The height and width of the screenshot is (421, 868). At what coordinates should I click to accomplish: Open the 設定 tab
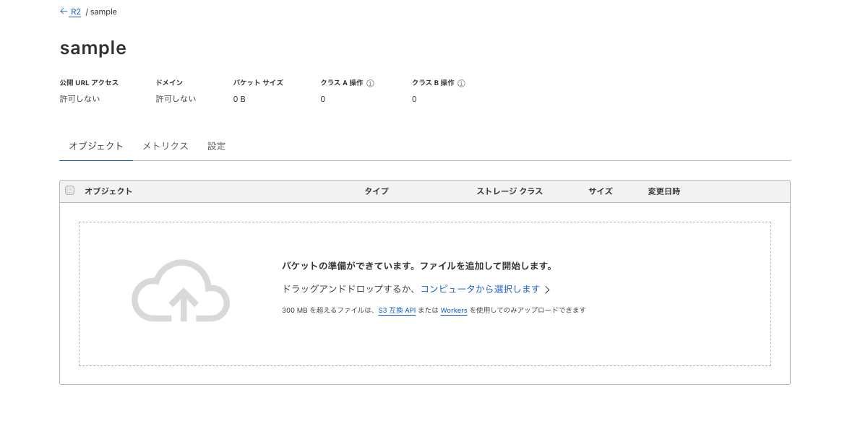click(217, 146)
